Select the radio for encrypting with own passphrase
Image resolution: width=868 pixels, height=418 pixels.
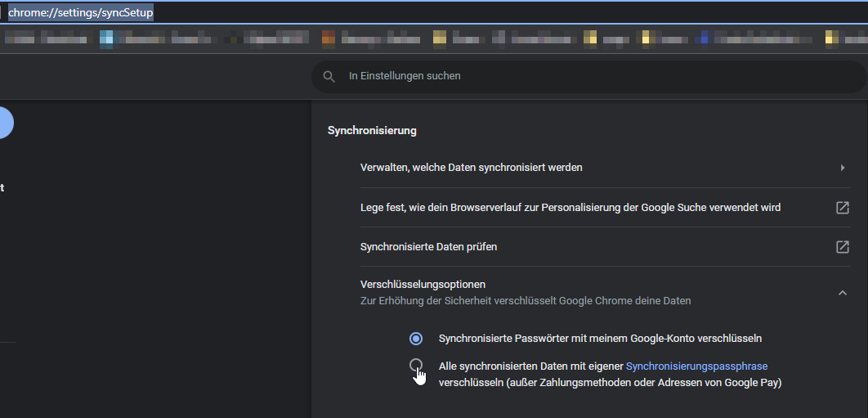coord(416,366)
